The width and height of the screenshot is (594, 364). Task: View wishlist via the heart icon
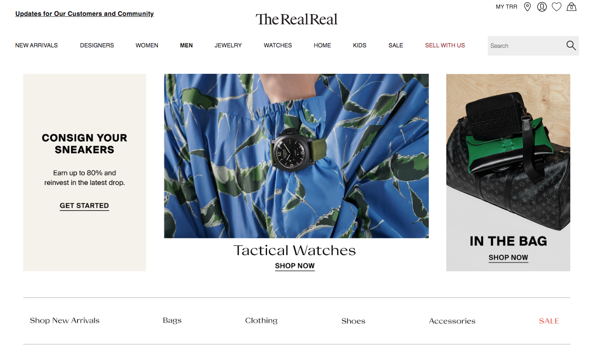[557, 7]
